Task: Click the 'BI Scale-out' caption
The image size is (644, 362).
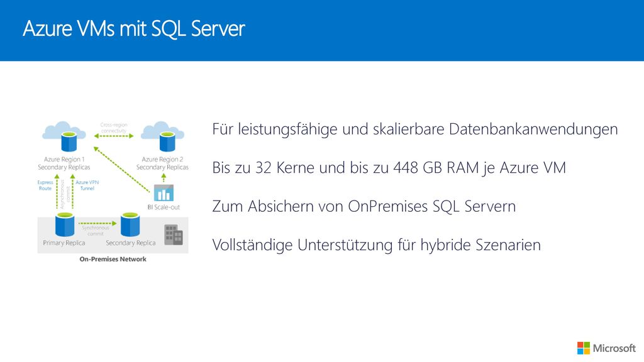Action: tap(164, 207)
